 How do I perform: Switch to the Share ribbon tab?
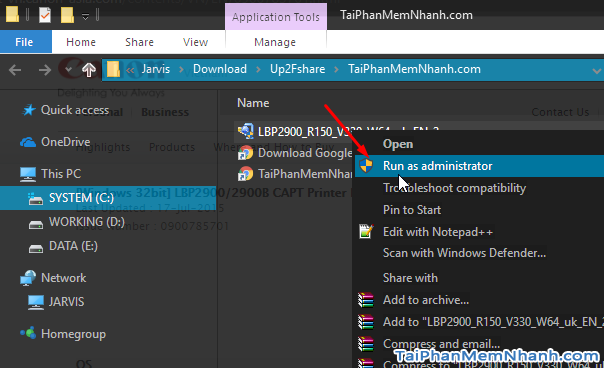pyautogui.click(x=139, y=42)
